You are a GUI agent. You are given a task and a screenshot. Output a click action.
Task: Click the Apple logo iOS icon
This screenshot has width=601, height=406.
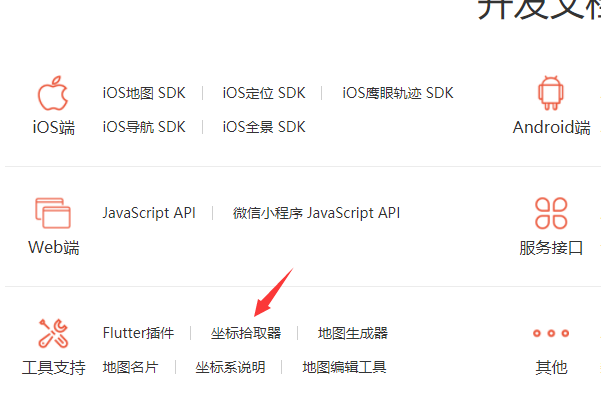click(52, 93)
